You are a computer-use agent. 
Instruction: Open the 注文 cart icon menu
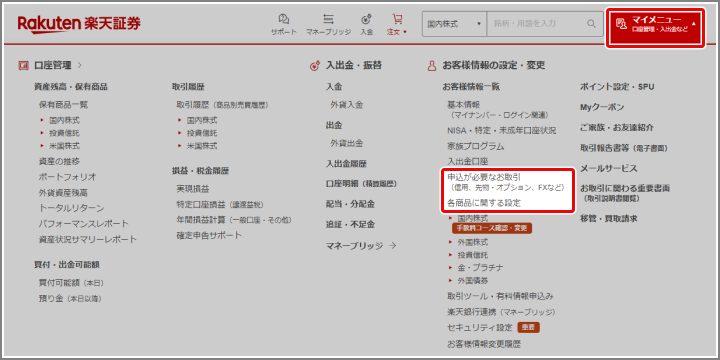(x=397, y=24)
